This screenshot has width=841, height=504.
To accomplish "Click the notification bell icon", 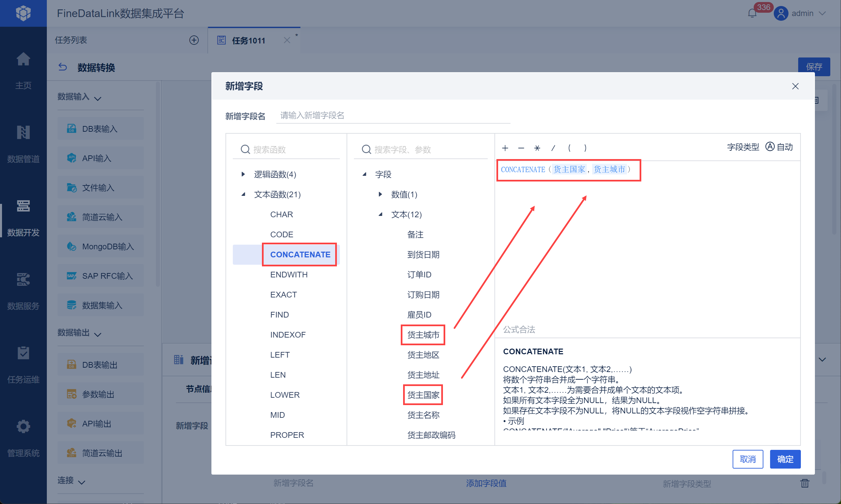I will 752,14.
